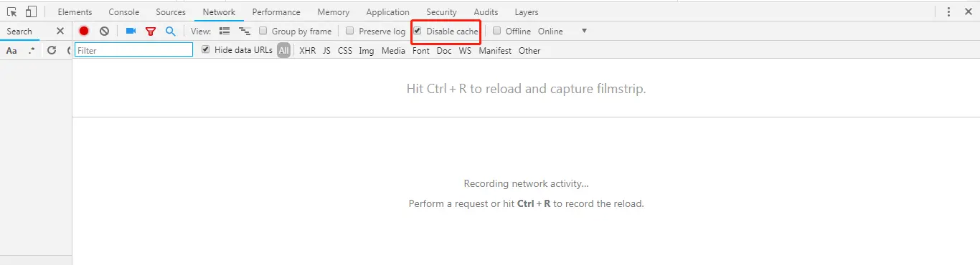Filter requests by XHR type
Screen dimensions: 980x265
point(307,51)
